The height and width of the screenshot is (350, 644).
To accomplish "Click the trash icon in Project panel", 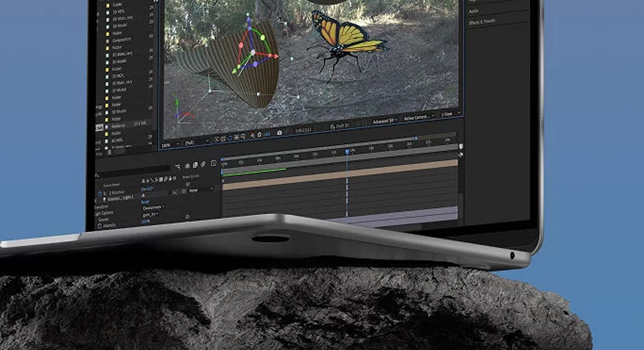I will (x=109, y=152).
